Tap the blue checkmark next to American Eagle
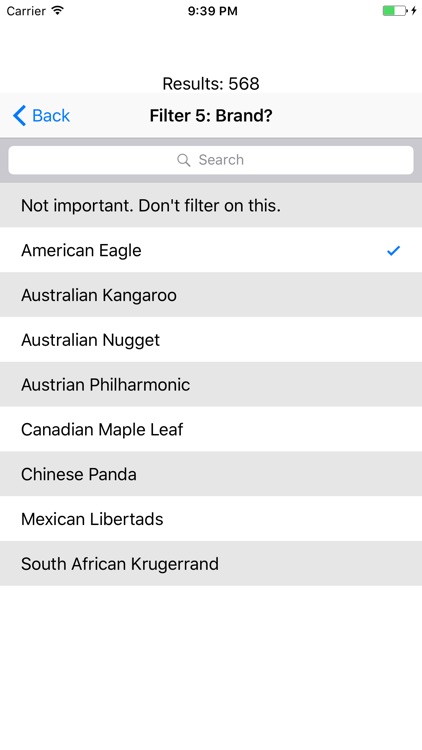This screenshot has height=750, width=422. tap(393, 250)
